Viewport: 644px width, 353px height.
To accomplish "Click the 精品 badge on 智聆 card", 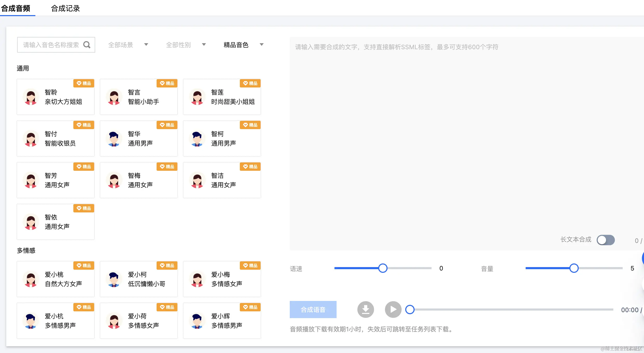I will [84, 83].
